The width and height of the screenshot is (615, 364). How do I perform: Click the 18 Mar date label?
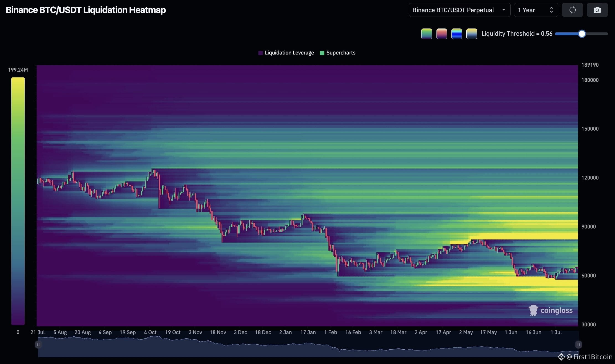pos(399,332)
